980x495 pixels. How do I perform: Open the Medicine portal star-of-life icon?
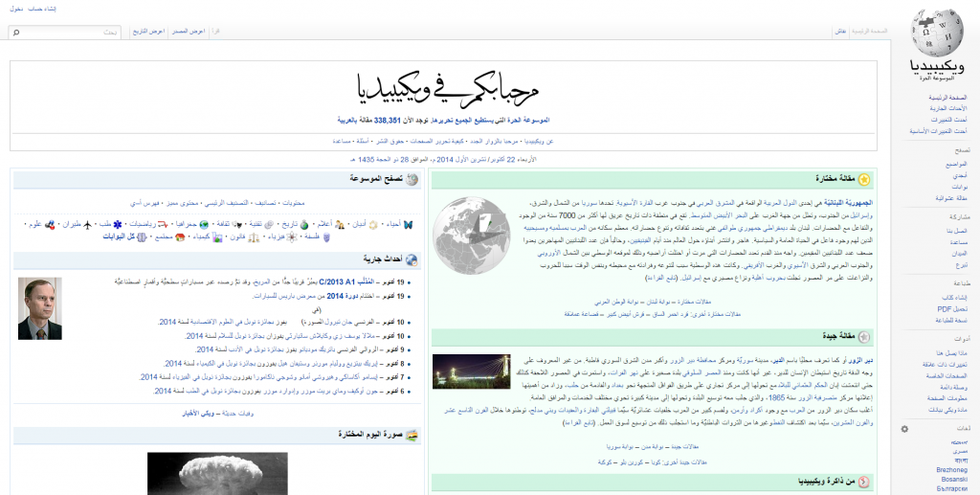tap(118, 224)
